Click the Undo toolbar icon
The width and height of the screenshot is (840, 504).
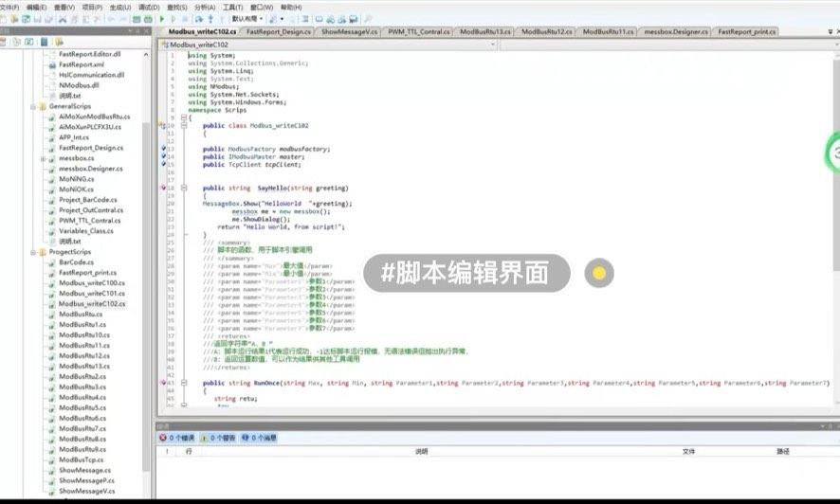click(112, 19)
